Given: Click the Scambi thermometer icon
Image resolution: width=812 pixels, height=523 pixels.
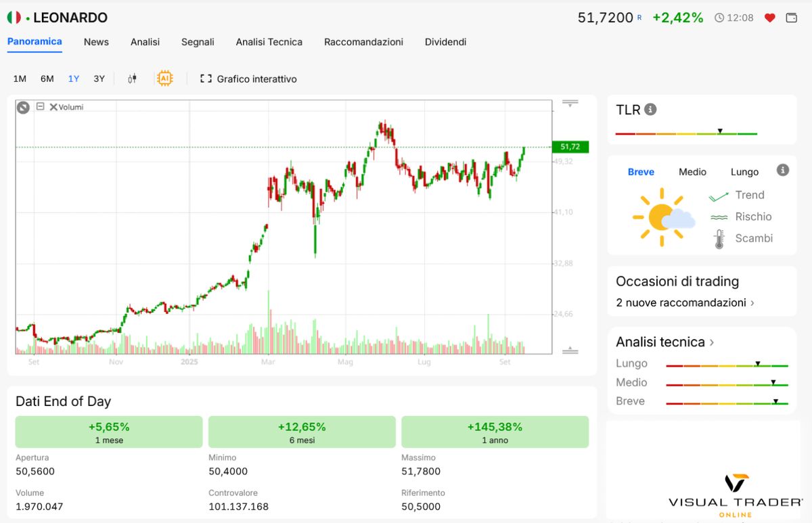Looking at the screenshot, I should click(x=719, y=239).
